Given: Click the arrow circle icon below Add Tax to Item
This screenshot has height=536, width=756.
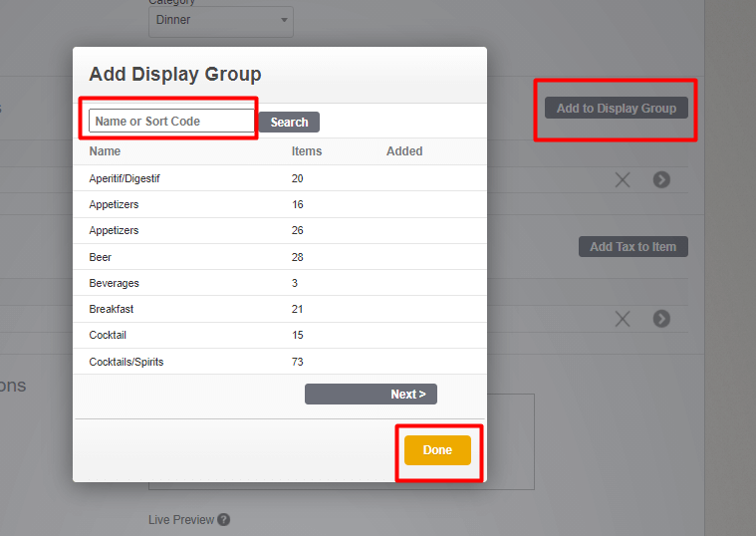Looking at the screenshot, I should (x=661, y=319).
